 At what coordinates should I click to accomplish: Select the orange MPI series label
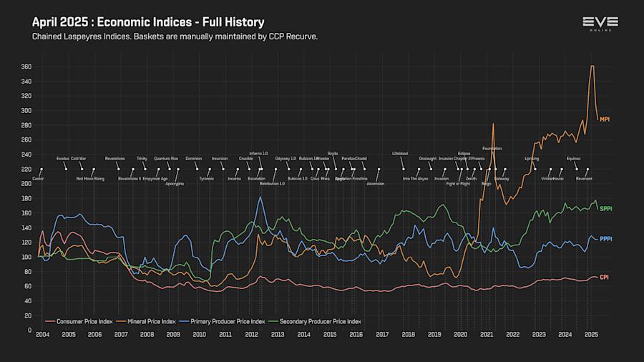pyautogui.click(x=605, y=119)
